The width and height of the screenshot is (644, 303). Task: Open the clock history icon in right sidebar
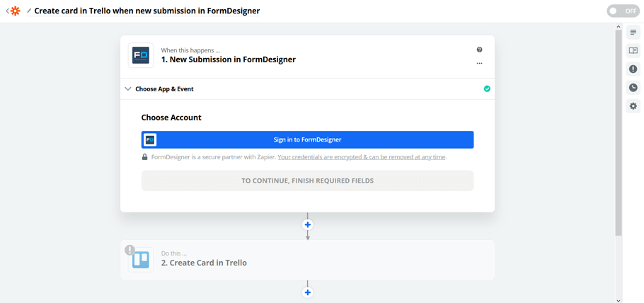[x=633, y=88]
